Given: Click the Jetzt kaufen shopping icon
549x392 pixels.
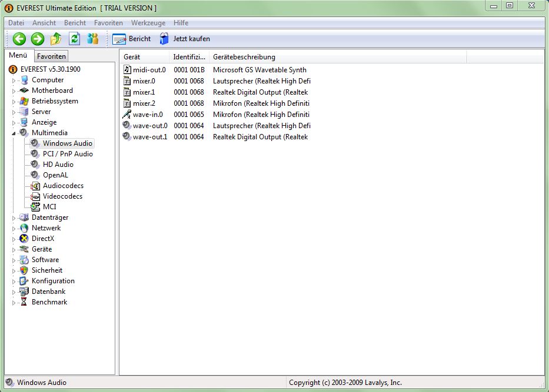Looking at the screenshot, I should click(x=164, y=39).
